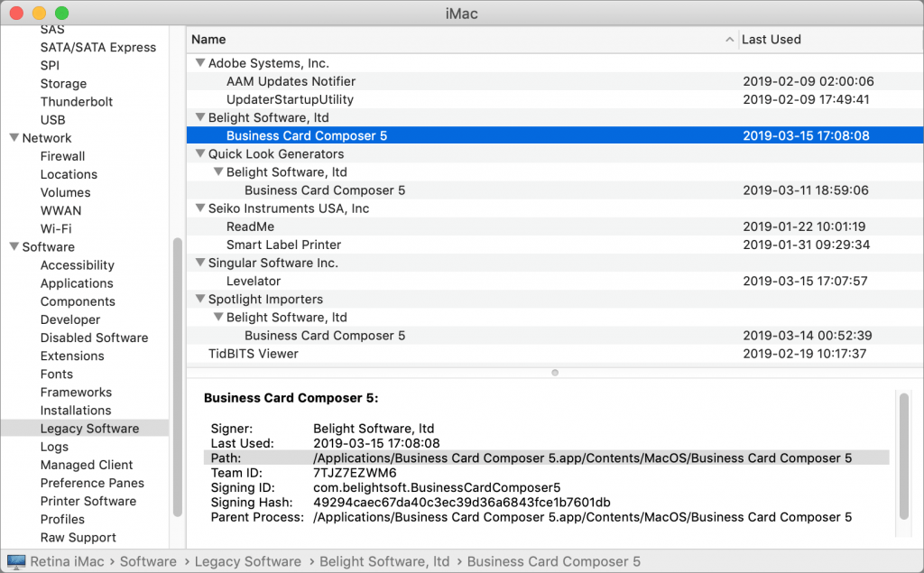This screenshot has width=924, height=573.
Task: Open Raw Support in the sidebar
Action: point(78,538)
